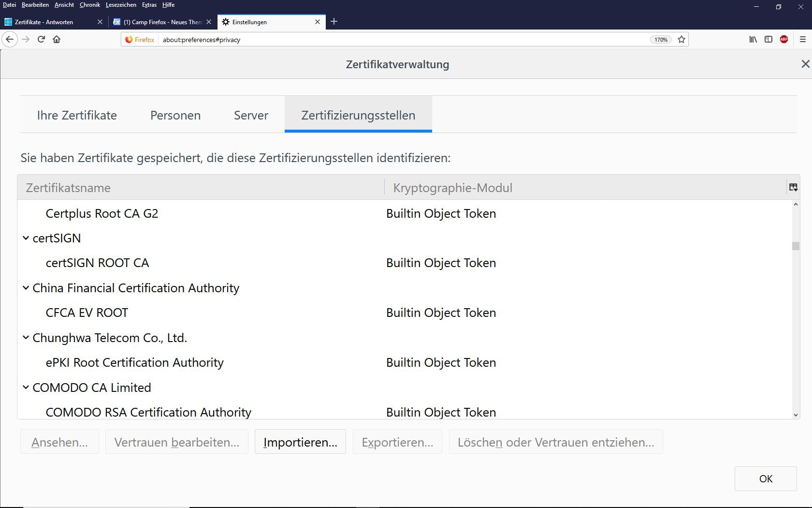Confirm the dialog with OK

pos(766,478)
